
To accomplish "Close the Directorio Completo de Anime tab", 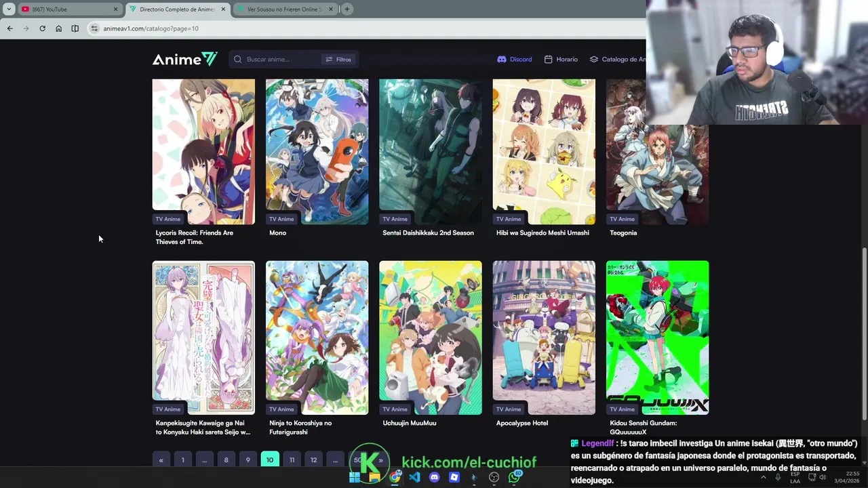I will pyautogui.click(x=222, y=9).
